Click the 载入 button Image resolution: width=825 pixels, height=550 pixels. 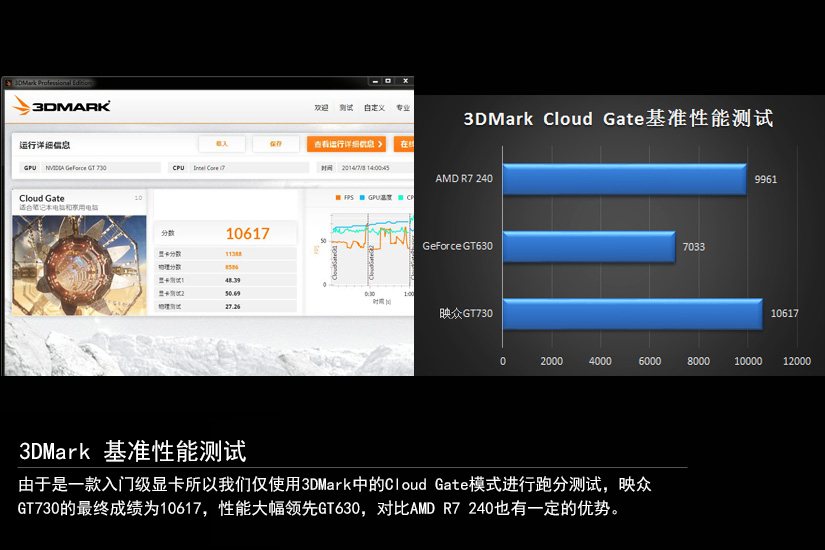pyautogui.click(x=222, y=144)
